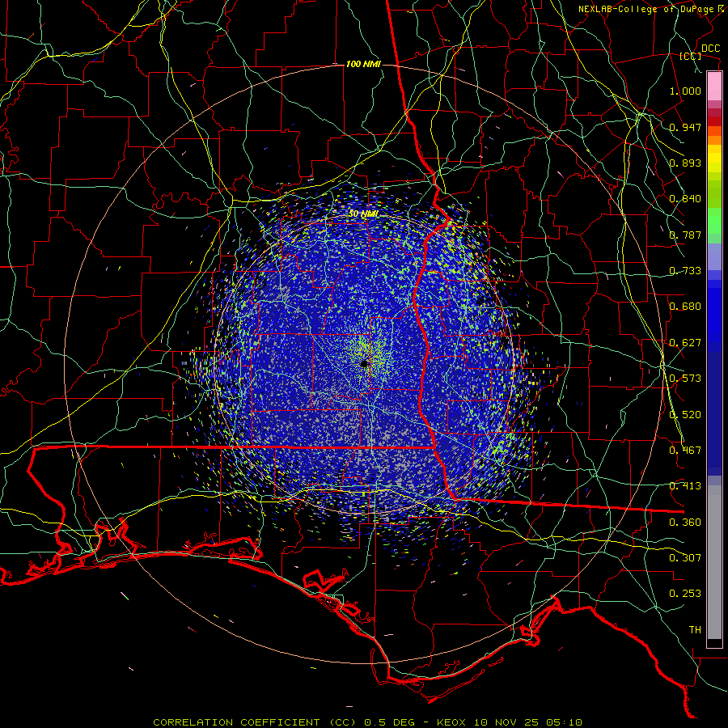This screenshot has height=728, width=728.
Task: Click the 0.360 color scale value
Action: point(685,523)
